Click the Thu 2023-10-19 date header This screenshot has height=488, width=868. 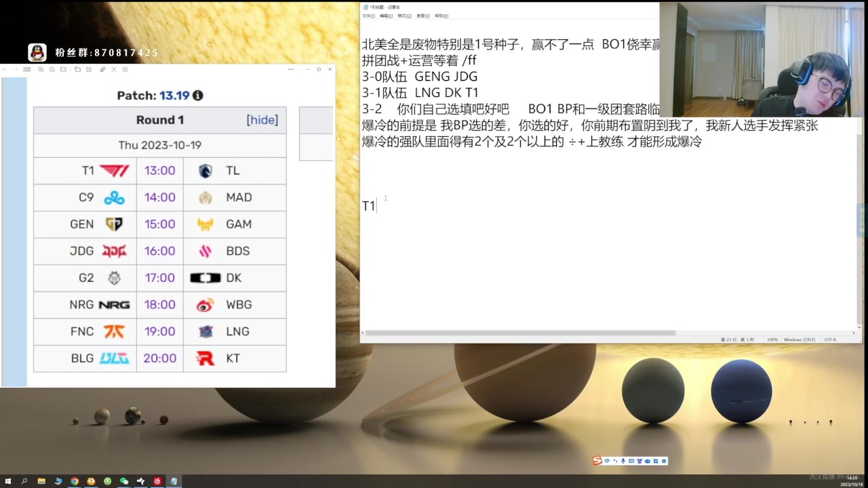[x=160, y=145]
